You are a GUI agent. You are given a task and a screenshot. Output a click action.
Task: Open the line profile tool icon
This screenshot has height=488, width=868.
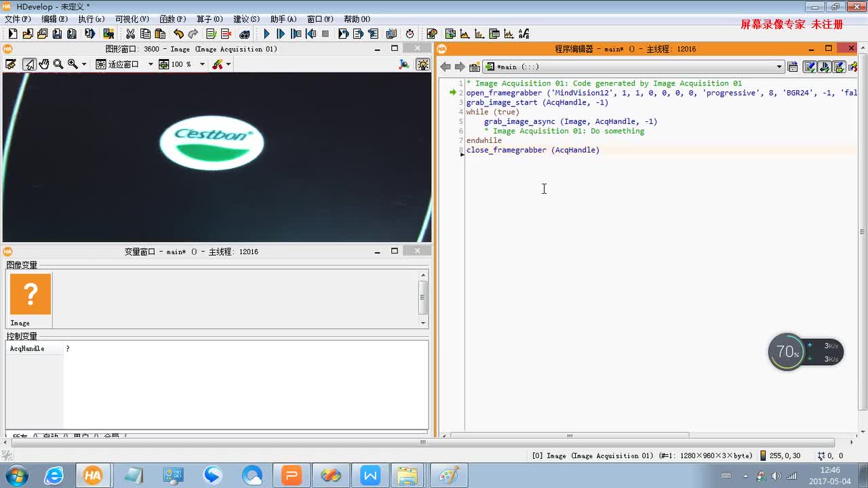(509, 34)
